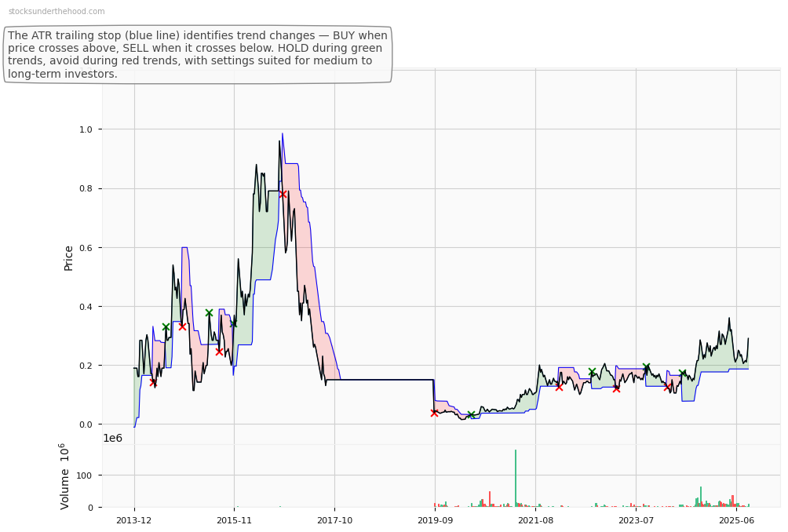Click the green volume spike in late 2024

click(x=701, y=497)
